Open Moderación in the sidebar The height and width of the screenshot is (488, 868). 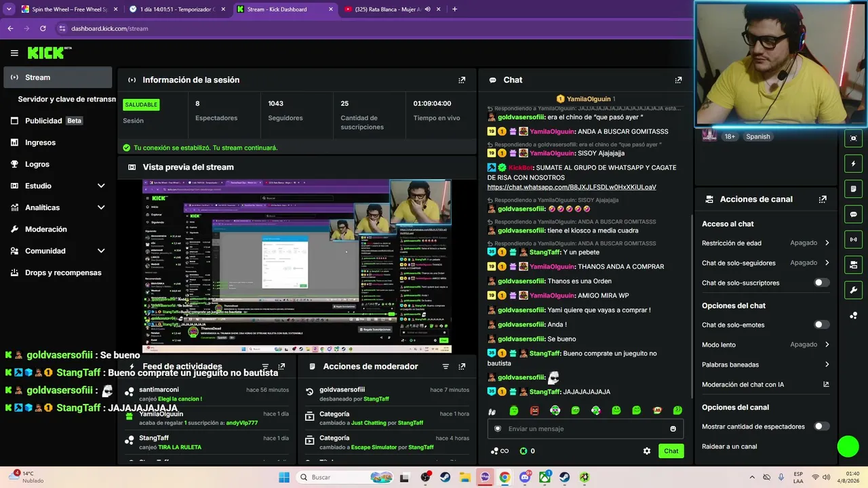click(58, 229)
